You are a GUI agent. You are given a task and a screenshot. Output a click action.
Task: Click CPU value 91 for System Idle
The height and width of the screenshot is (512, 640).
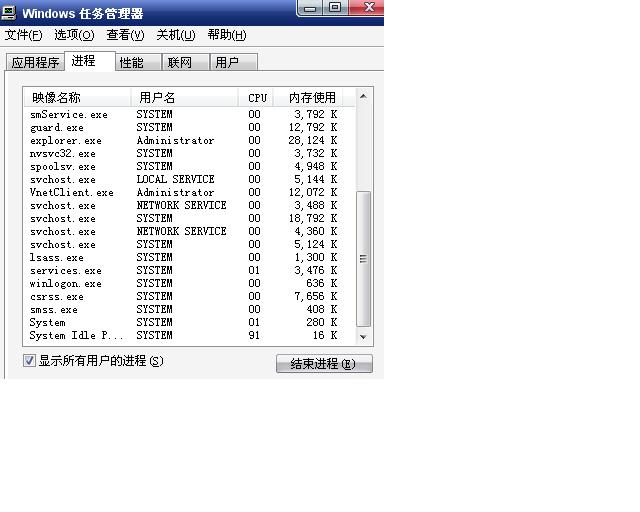[254, 335]
